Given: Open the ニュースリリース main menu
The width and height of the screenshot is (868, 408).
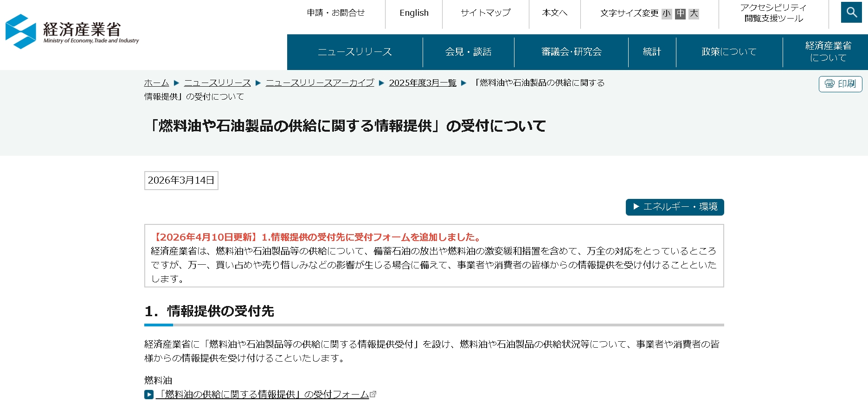Looking at the screenshot, I should tap(355, 52).
